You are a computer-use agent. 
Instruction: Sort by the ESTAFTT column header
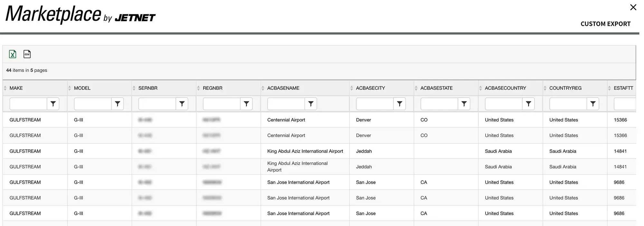click(623, 88)
